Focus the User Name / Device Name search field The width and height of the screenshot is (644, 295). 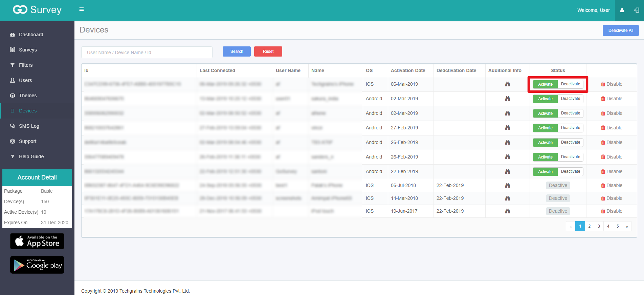pos(147,52)
